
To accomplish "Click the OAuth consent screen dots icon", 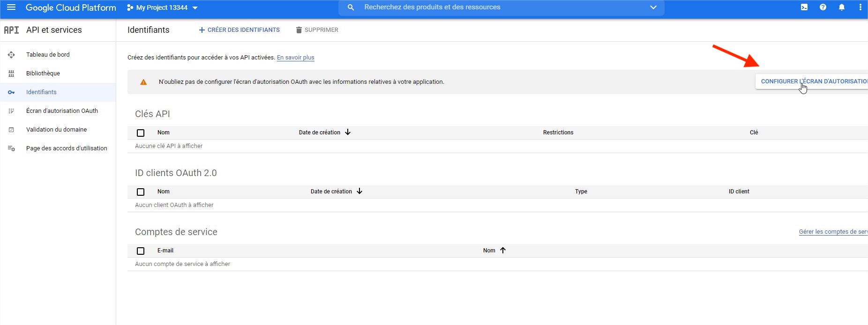I will (11, 111).
